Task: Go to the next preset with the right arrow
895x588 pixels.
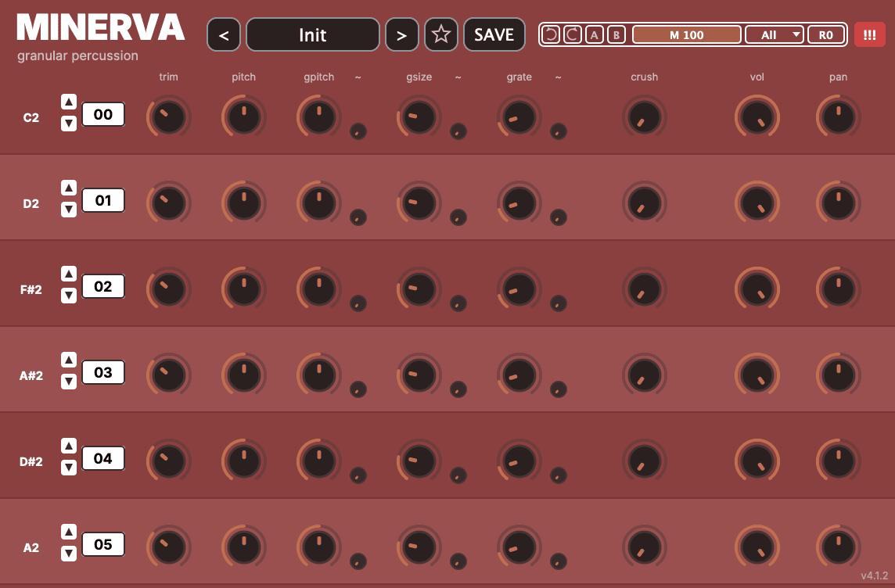Action: pos(402,34)
